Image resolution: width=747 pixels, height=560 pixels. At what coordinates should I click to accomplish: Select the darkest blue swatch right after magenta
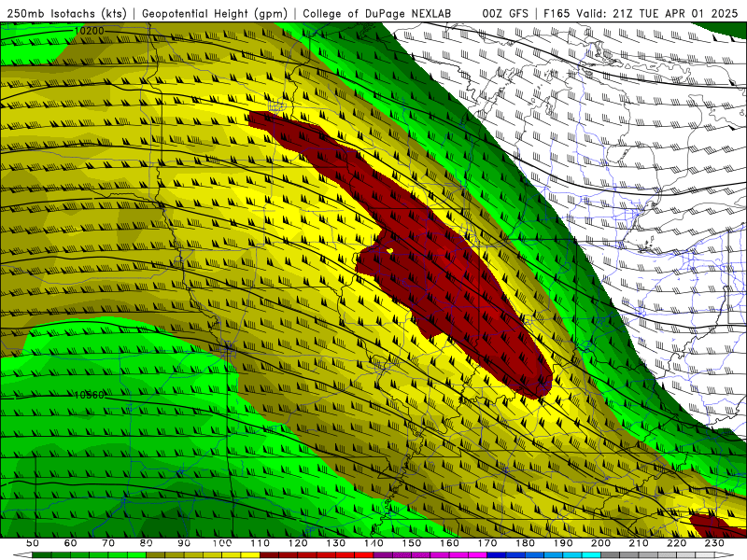[497, 555]
